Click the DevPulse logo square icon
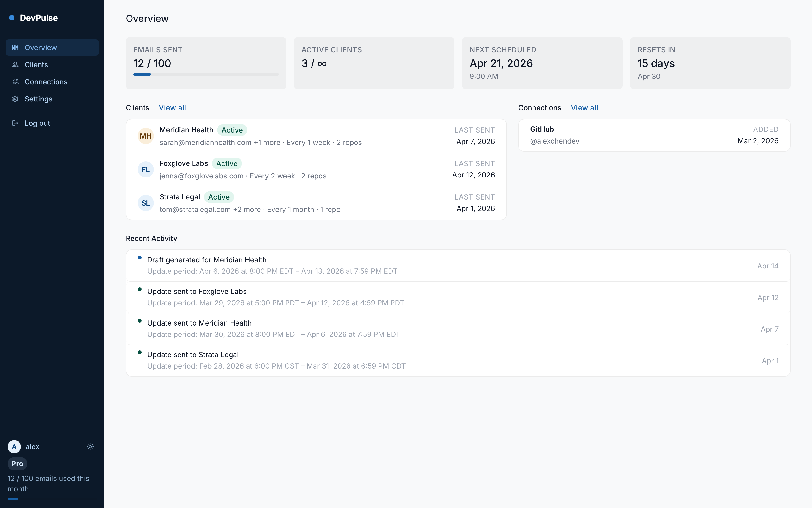 (12, 18)
